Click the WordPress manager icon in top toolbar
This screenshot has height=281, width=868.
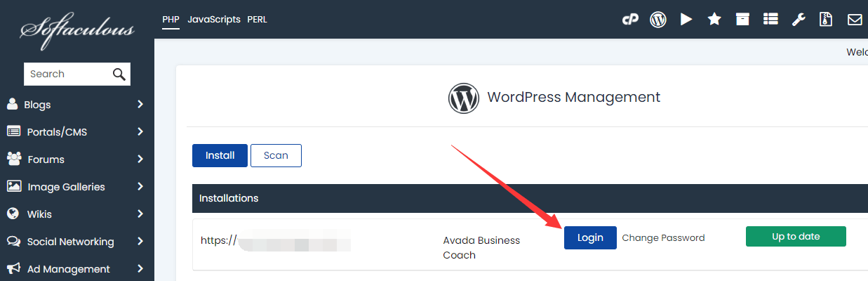(658, 20)
